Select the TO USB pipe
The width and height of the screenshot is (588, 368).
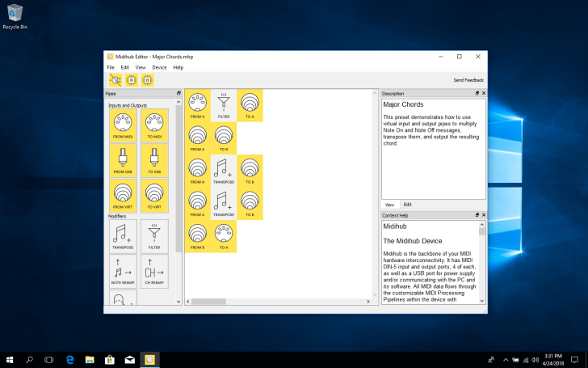pyautogui.click(x=154, y=161)
